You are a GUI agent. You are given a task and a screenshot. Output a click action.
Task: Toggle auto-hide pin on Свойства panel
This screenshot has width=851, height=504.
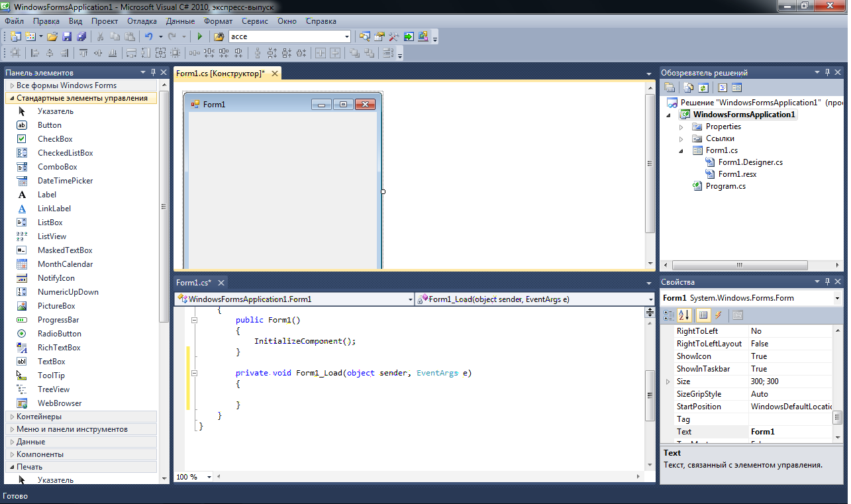click(x=827, y=282)
